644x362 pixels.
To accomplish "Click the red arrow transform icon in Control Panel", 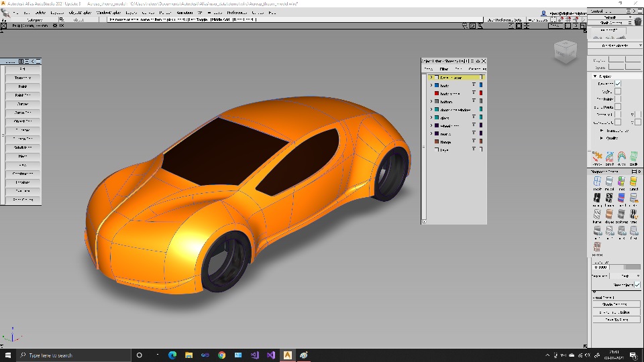I will pos(597,157).
